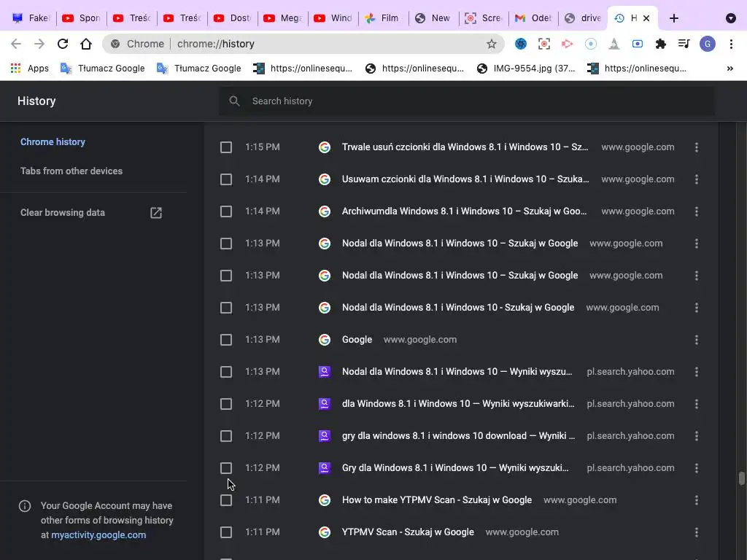Open the Trwale usuń czcionki history link
Screen dimensions: 747x560
point(465,147)
